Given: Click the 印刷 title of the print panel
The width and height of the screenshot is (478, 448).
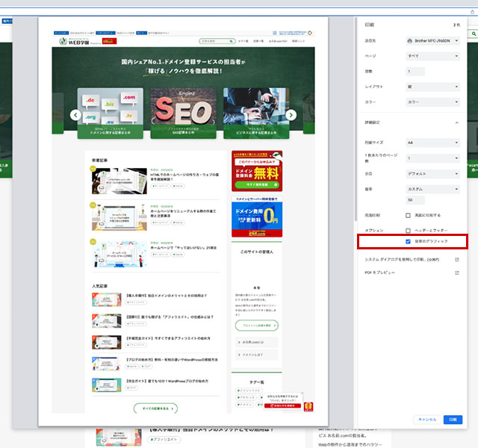Looking at the screenshot, I should 370,25.
